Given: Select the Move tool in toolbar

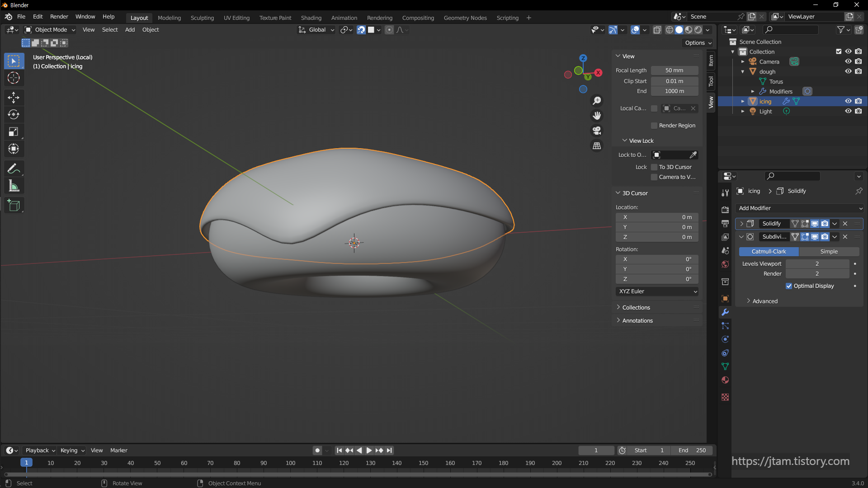Looking at the screenshot, I should (14, 97).
